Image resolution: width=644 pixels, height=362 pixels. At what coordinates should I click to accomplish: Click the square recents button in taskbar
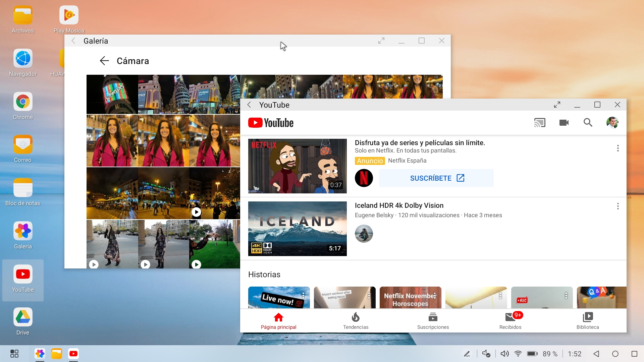point(634,354)
